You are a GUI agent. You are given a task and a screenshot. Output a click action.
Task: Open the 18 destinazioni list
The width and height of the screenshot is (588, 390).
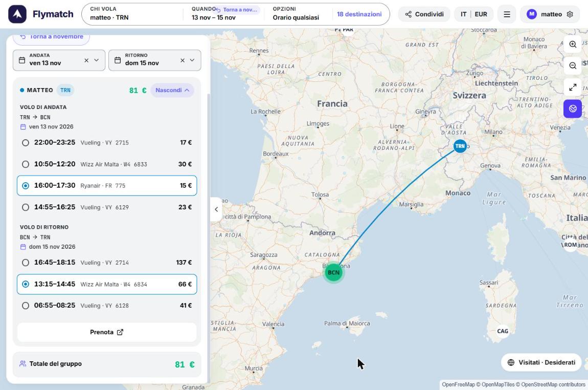[359, 14]
